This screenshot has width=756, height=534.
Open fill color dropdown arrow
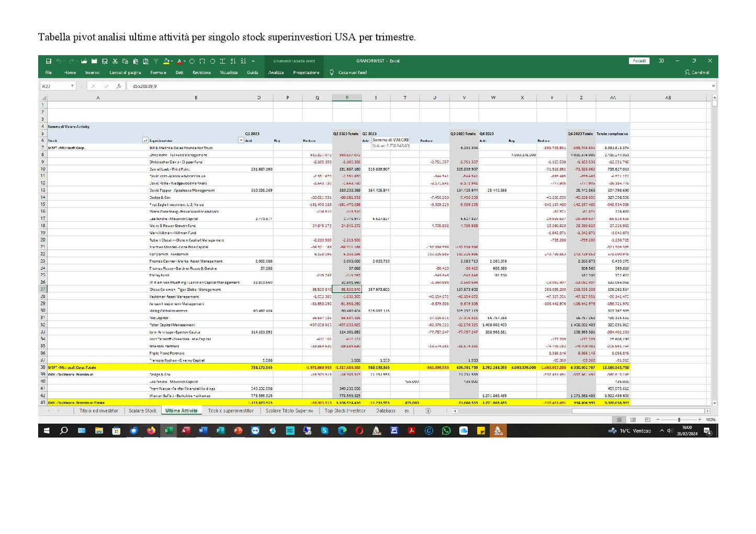172,61
